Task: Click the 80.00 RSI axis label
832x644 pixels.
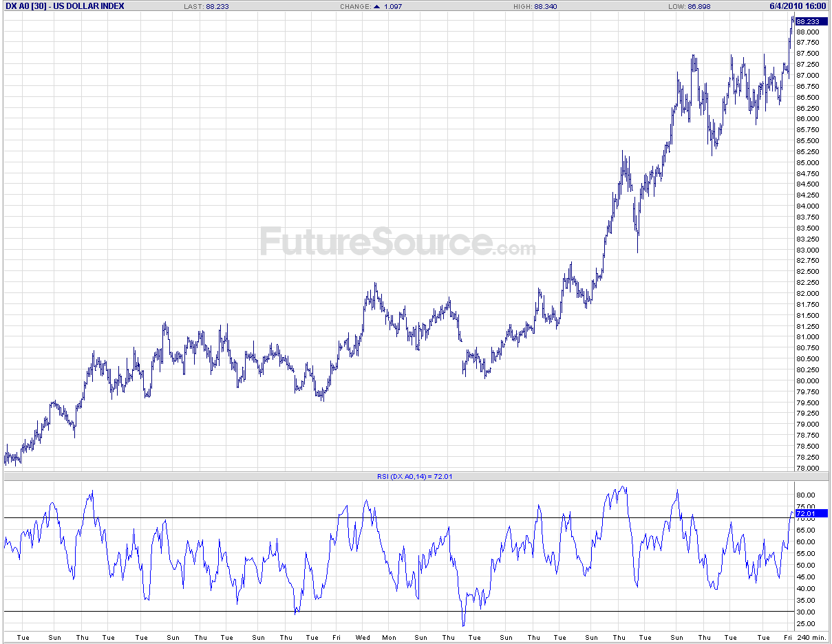Action: point(805,495)
